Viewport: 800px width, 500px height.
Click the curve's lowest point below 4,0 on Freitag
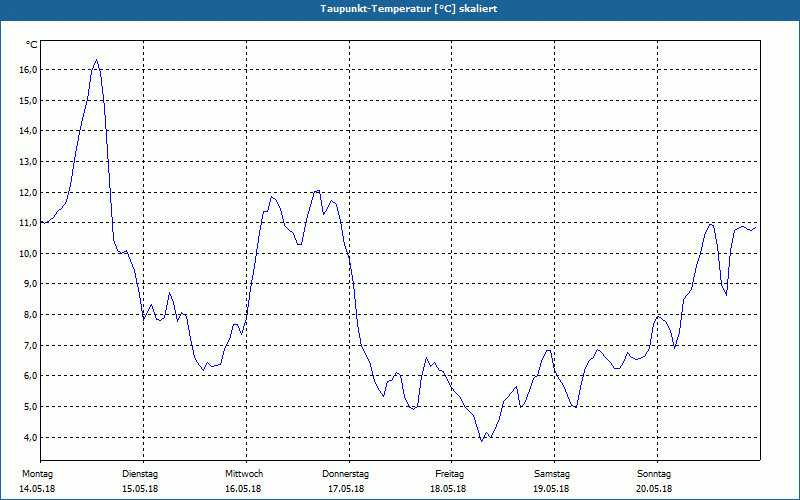481,441
